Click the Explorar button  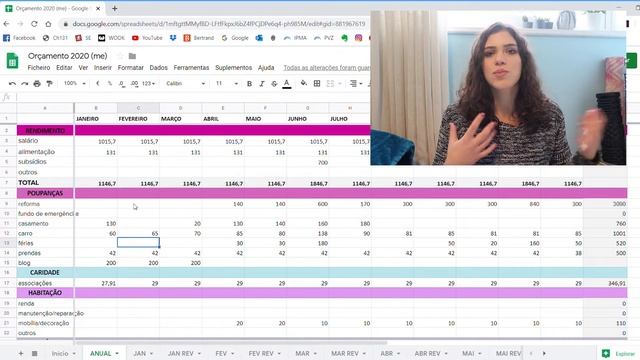pos(619,354)
